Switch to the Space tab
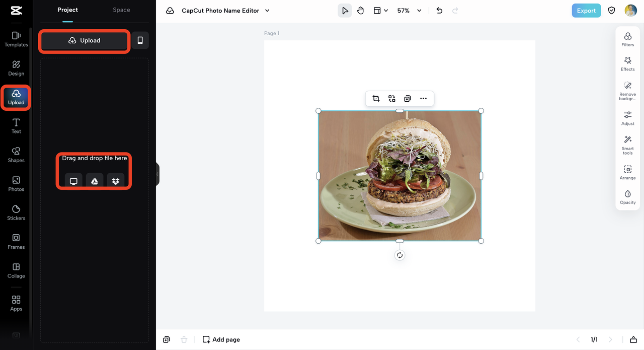The image size is (644, 350). click(x=121, y=10)
